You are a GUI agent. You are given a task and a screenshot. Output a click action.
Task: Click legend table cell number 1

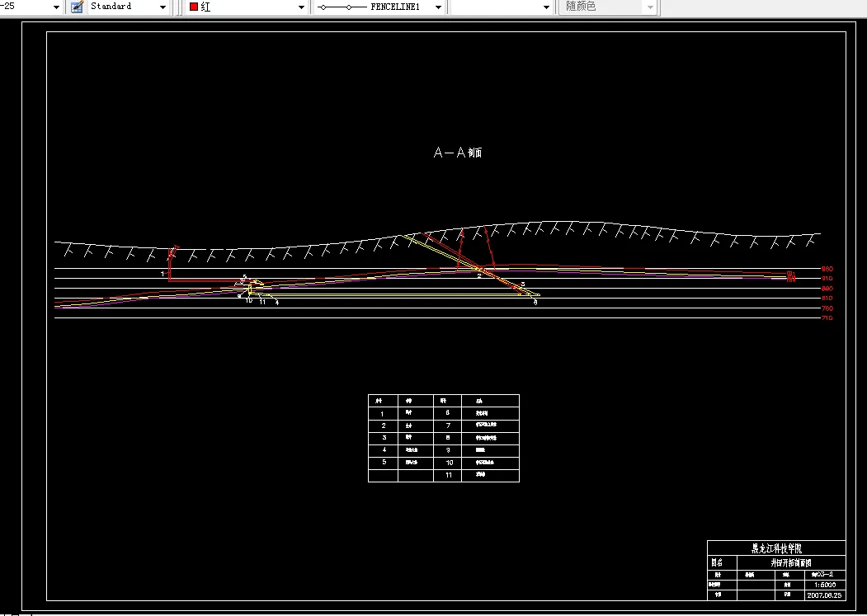click(382, 414)
